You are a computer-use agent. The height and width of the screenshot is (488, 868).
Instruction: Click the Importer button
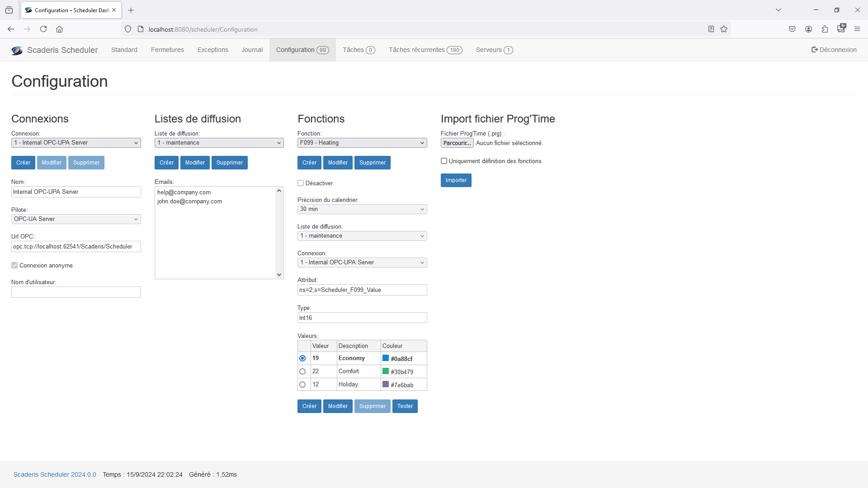(456, 180)
